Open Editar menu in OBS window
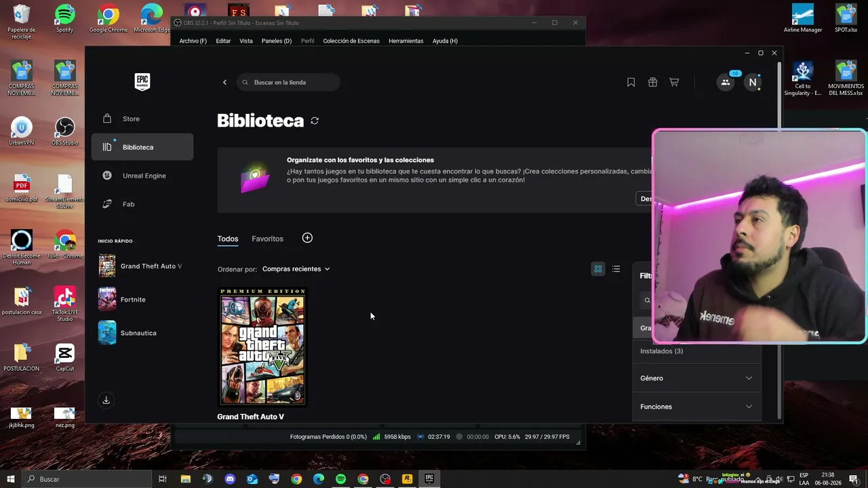 pos(223,41)
